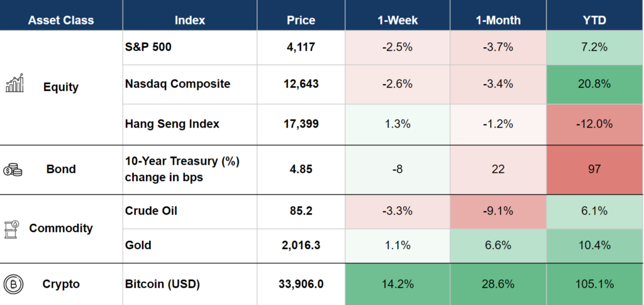Viewport: 644px width, 305px height.
Task: Click the YTD column header
Action: (594, 20)
